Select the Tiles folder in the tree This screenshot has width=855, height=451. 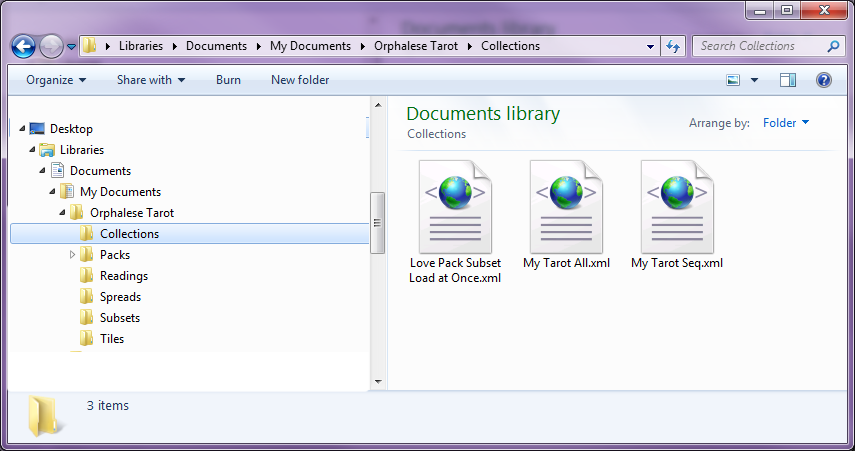click(112, 339)
